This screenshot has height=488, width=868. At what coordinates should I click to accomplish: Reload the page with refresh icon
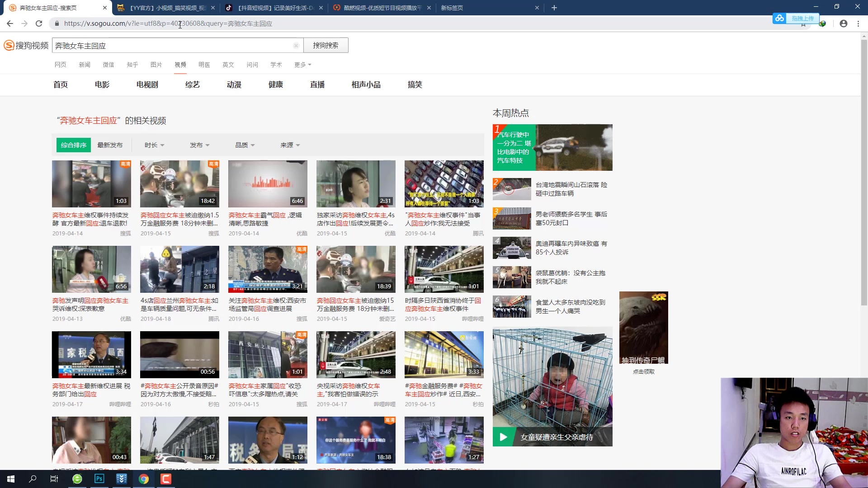click(x=39, y=23)
